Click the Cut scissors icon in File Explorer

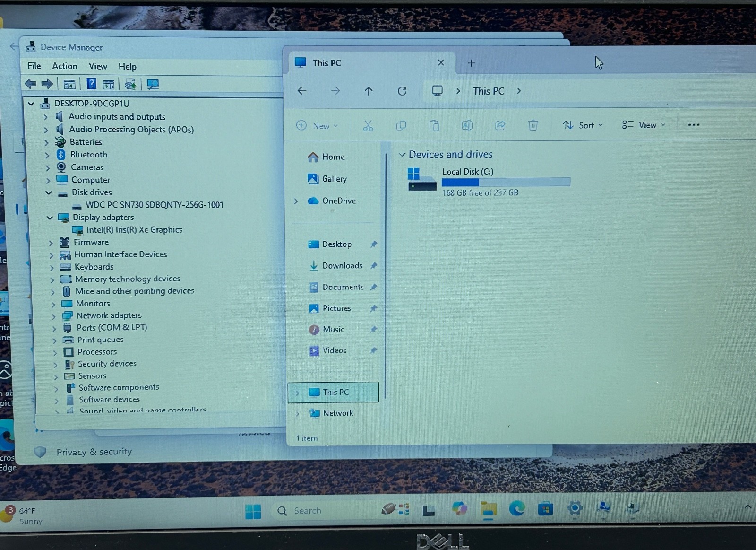click(368, 125)
